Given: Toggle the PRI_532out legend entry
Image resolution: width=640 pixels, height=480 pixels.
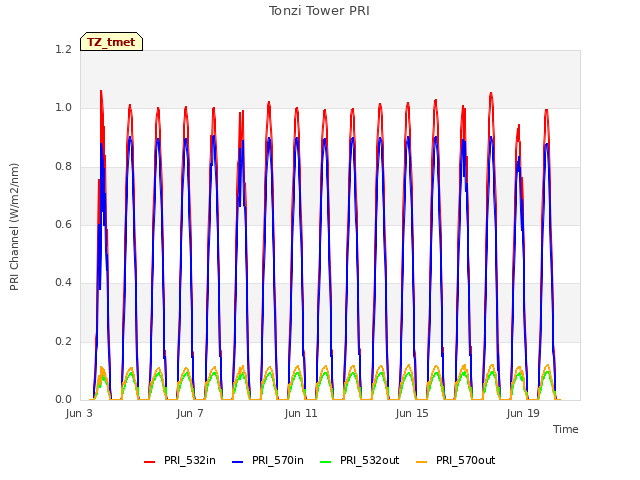Looking at the screenshot, I should coord(359,461).
